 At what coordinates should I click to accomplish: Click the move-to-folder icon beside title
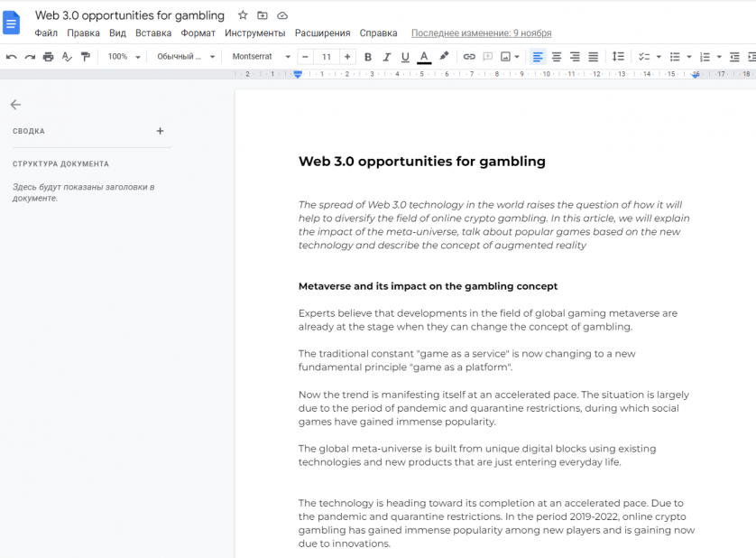[x=263, y=15]
